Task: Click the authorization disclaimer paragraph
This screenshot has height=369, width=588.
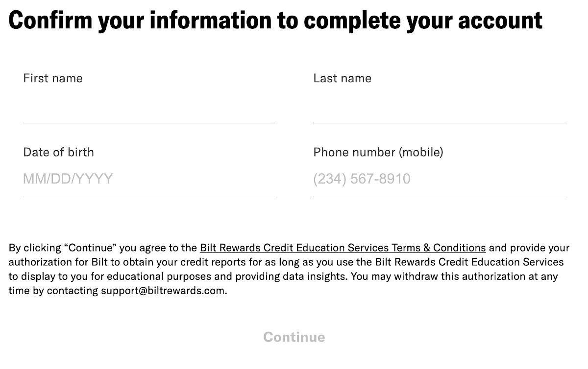Action: 289,269
